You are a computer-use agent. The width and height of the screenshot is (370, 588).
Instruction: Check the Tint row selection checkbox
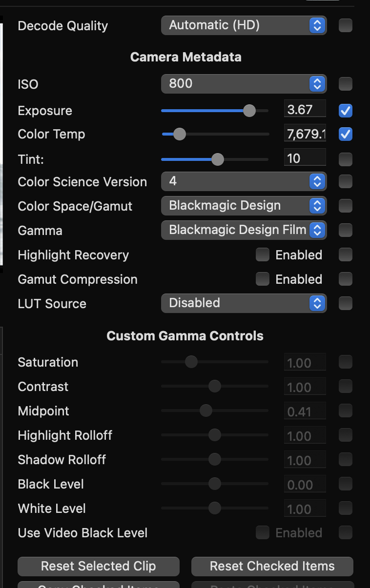[346, 159]
